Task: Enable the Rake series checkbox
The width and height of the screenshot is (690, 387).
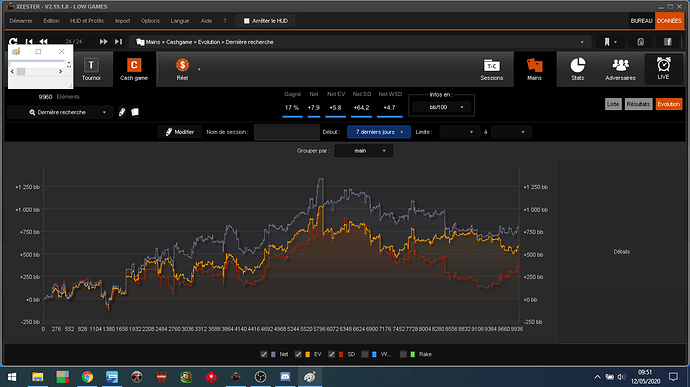Action: click(x=403, y=354)
